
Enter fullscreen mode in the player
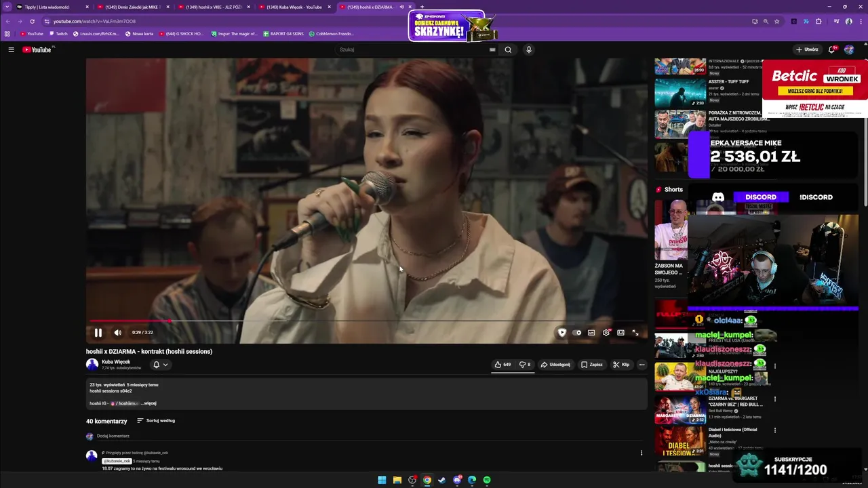(x=635, y=333)
